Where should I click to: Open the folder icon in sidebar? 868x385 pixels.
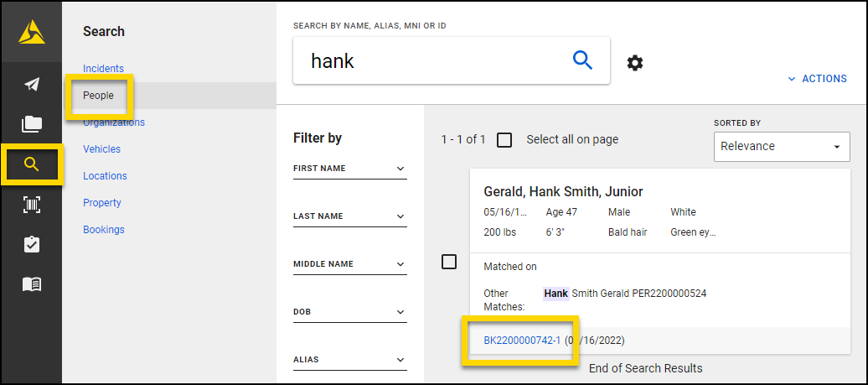(x=31, y=124)
